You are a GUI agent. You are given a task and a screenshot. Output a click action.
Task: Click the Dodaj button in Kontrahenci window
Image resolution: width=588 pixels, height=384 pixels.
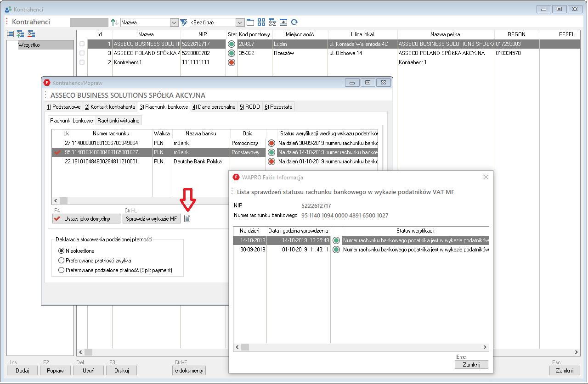22,370
